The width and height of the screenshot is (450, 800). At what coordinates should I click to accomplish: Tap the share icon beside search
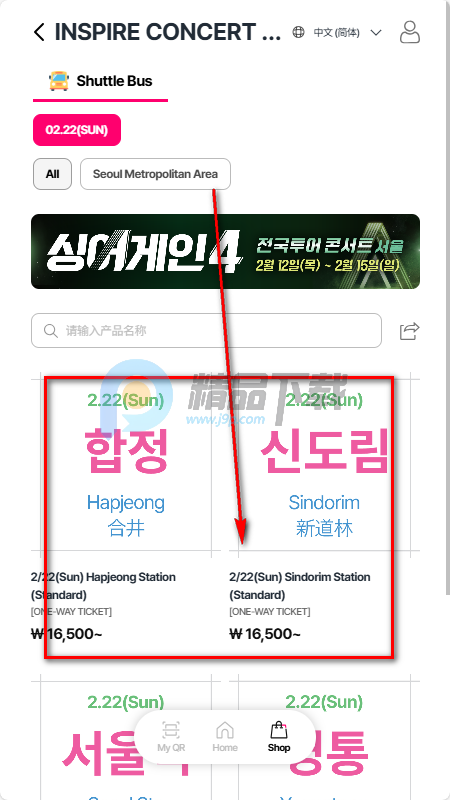point(409,331)
